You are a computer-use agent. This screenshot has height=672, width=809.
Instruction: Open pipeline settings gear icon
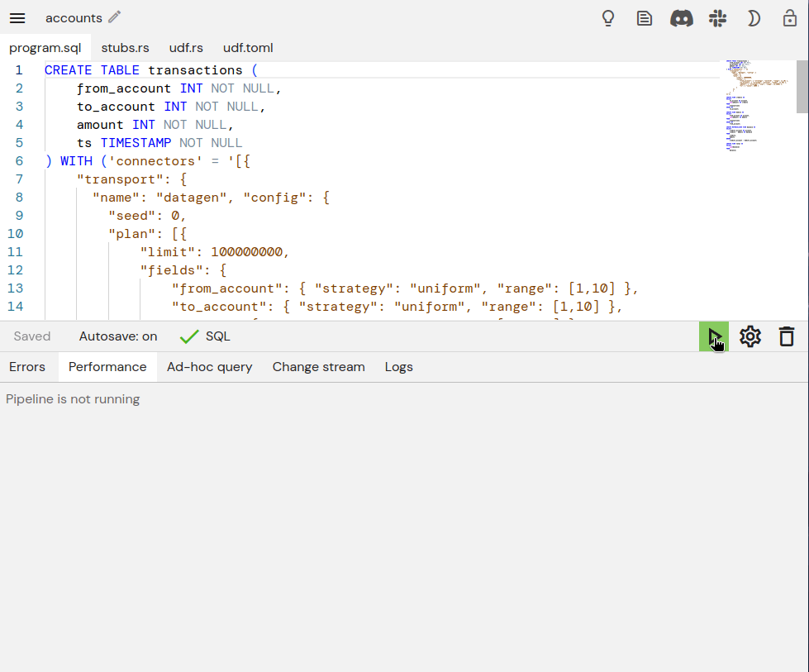750,336
